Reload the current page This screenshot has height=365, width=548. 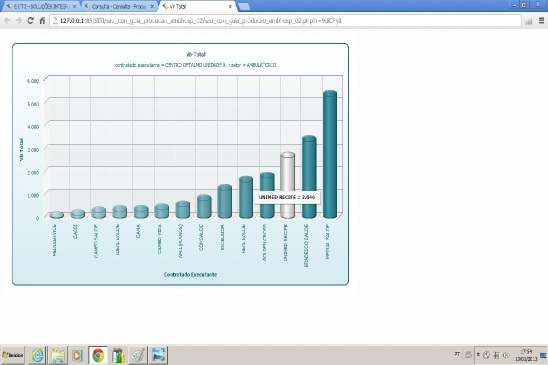(x=30, y=21)
